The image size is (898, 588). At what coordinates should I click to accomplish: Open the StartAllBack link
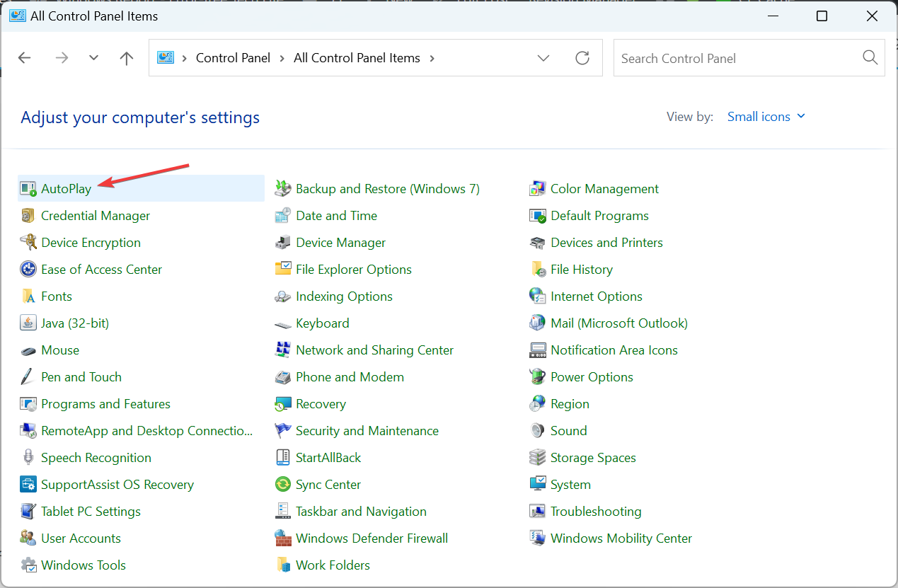coord(328,458)
